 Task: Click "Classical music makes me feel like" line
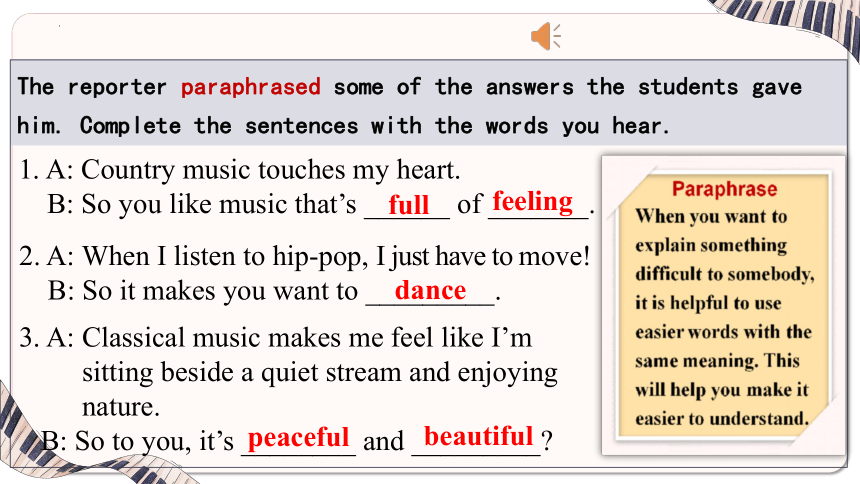tap(307, 337)
